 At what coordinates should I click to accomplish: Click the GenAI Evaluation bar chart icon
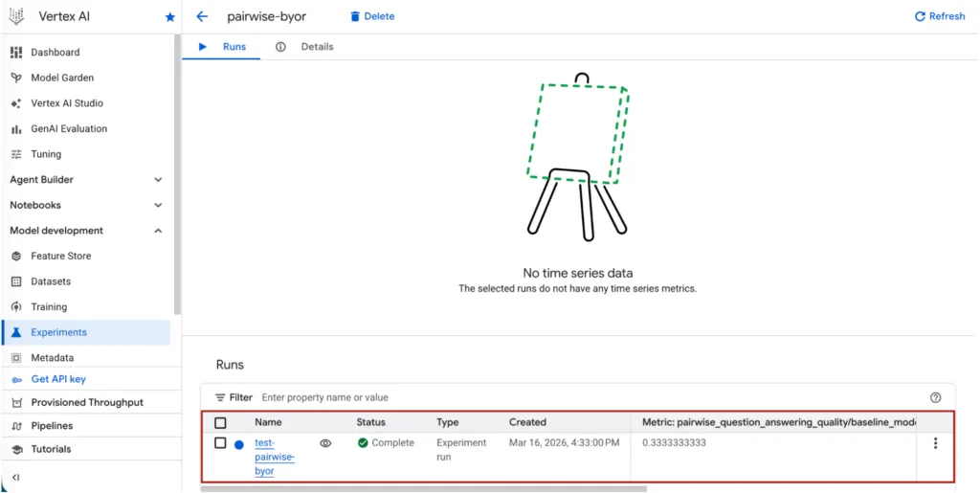point(17,129)
